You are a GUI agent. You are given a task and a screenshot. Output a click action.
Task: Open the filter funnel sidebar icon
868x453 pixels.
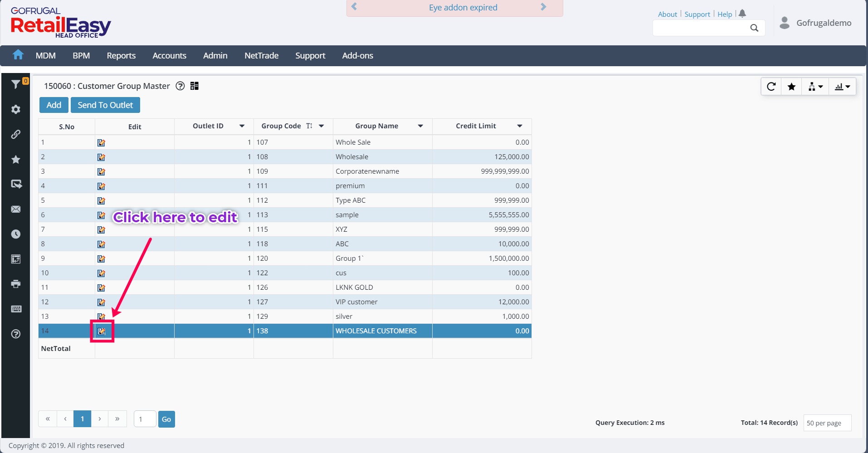tap(15, 84)
